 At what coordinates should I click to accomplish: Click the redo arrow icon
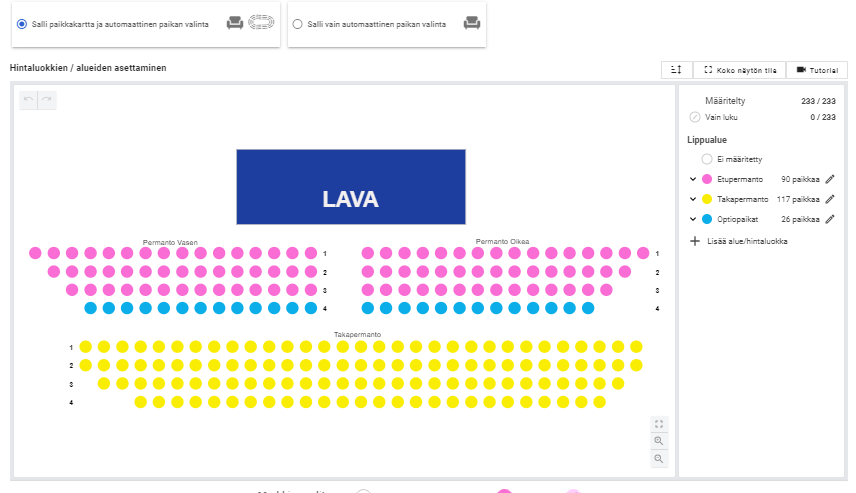47,99
